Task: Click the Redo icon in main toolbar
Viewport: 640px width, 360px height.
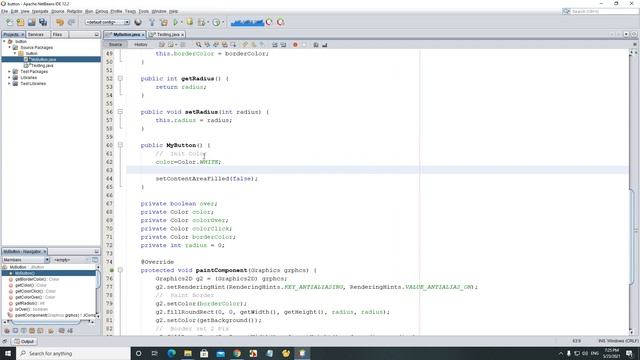Action: tap(71, 22)
